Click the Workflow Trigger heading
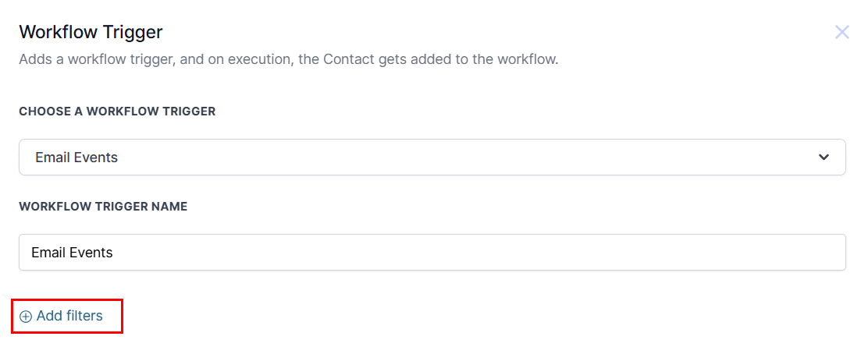868x347 pixels. click(x=91, y=32)
